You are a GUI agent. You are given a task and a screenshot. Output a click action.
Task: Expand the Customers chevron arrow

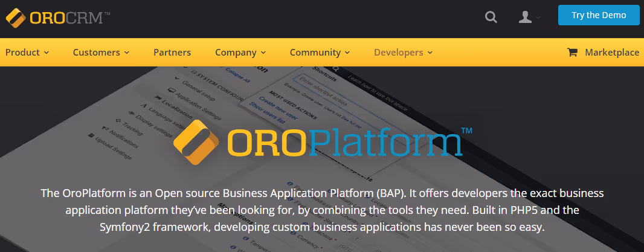pyautogui.click(x=127, y=53)
